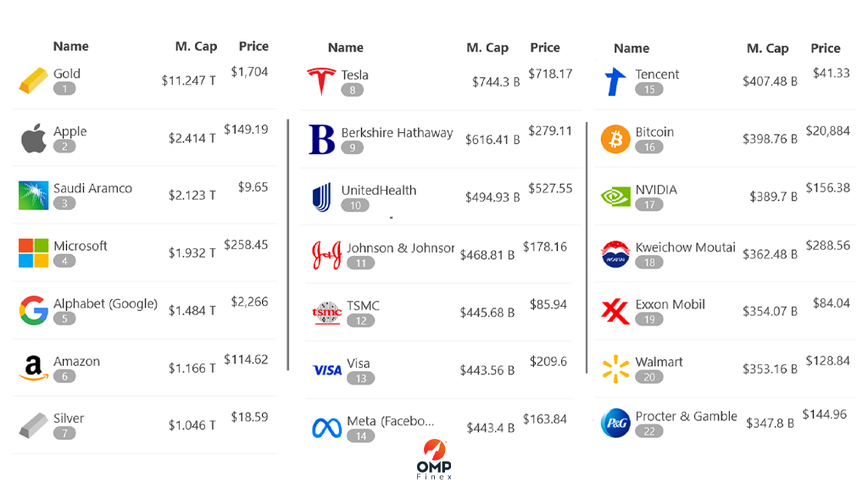Screen dimensions: 868x488
Task: Click the OMP Finex logo
Action: point(434,459)
